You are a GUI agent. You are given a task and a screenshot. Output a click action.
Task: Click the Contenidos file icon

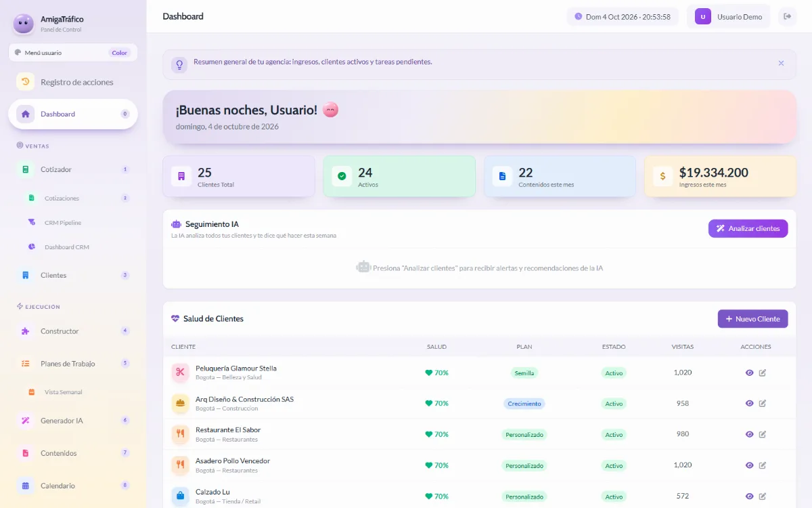25,453
